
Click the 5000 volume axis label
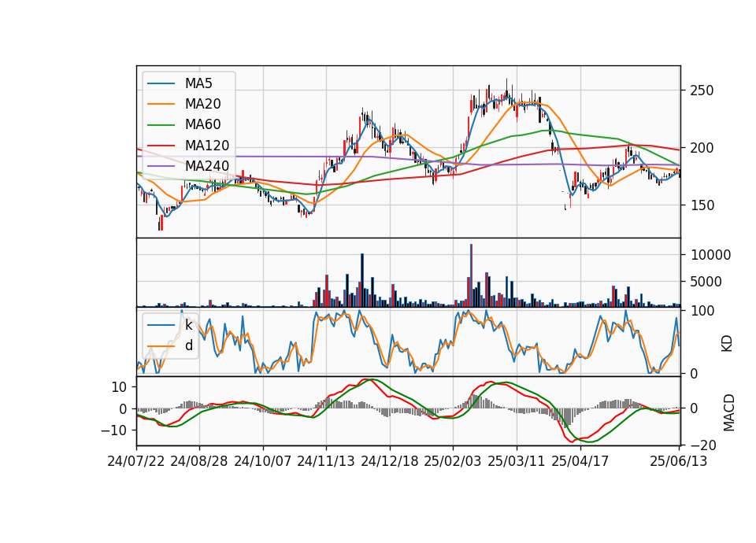[706, 282]
